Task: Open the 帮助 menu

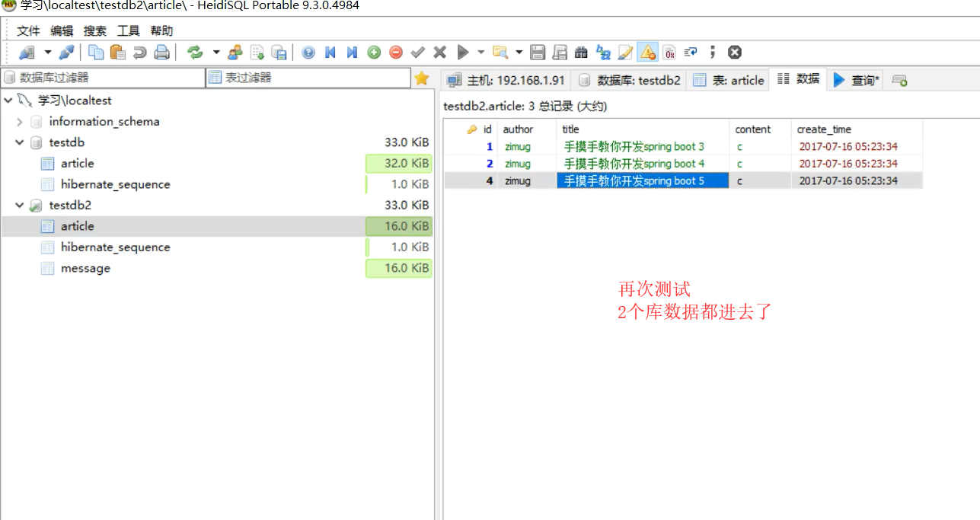Action: [x=161, y=31]
